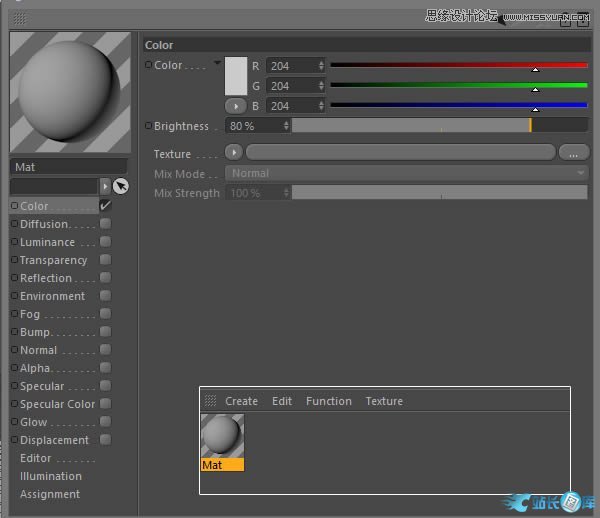Click the triangle button below the color swatch
The image size is (600, 518).
(236, 105)
